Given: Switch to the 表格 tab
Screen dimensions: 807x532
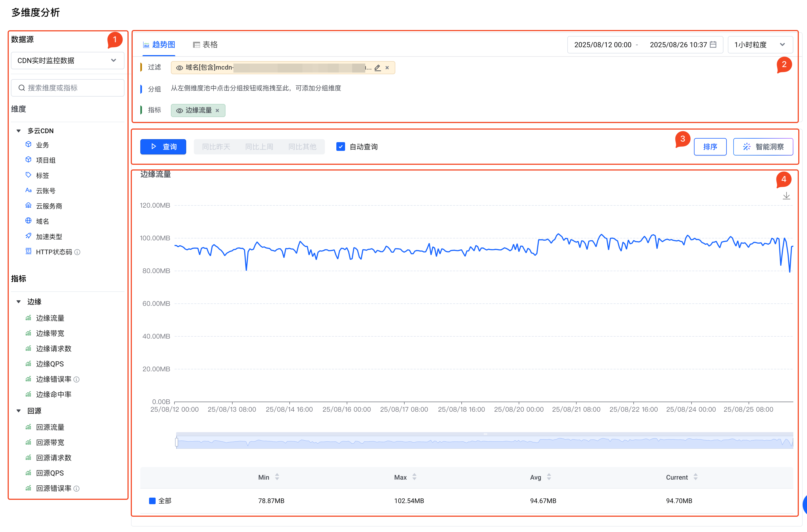Looking at the screenshot, I should 205,45.
